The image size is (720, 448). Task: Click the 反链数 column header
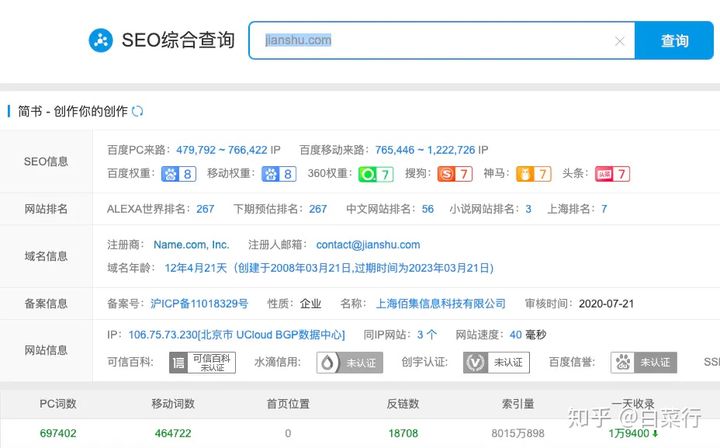(403, 403)
